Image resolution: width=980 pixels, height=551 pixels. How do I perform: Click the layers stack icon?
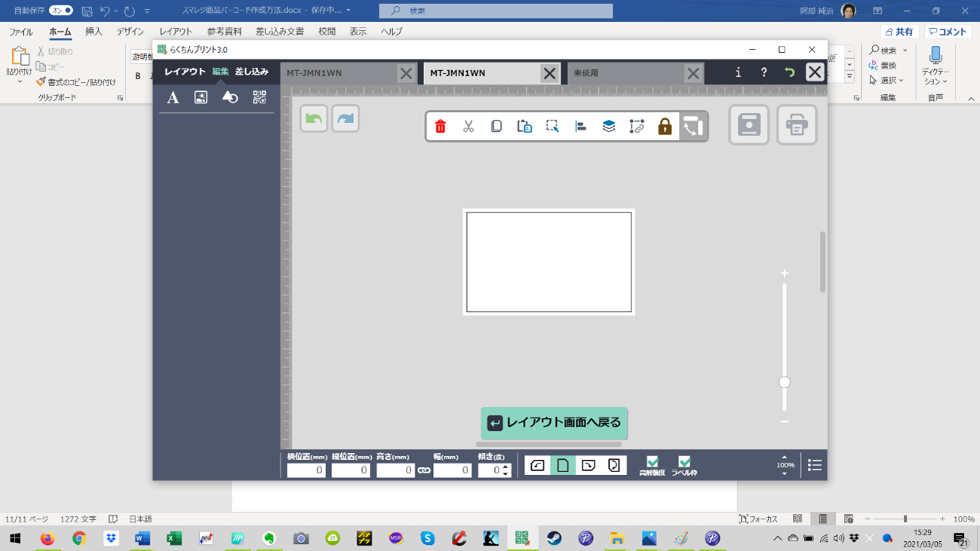click(x=609, y=127)
